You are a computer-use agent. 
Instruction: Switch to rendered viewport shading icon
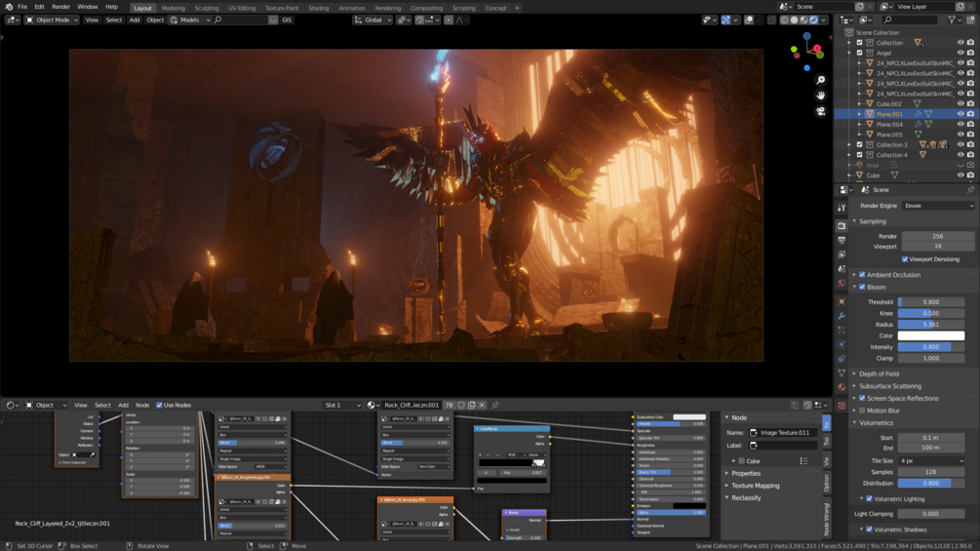coord(813,20)
